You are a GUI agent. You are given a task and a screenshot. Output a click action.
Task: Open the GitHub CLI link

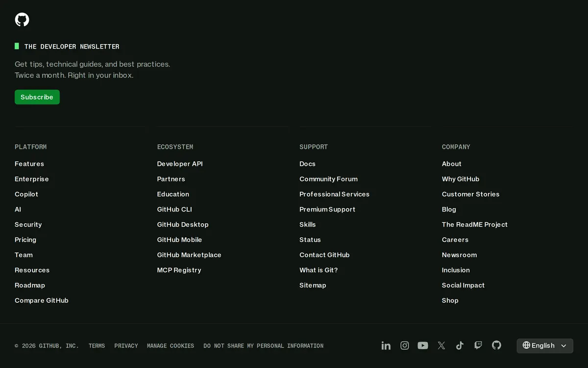click(x=174, y=210)
